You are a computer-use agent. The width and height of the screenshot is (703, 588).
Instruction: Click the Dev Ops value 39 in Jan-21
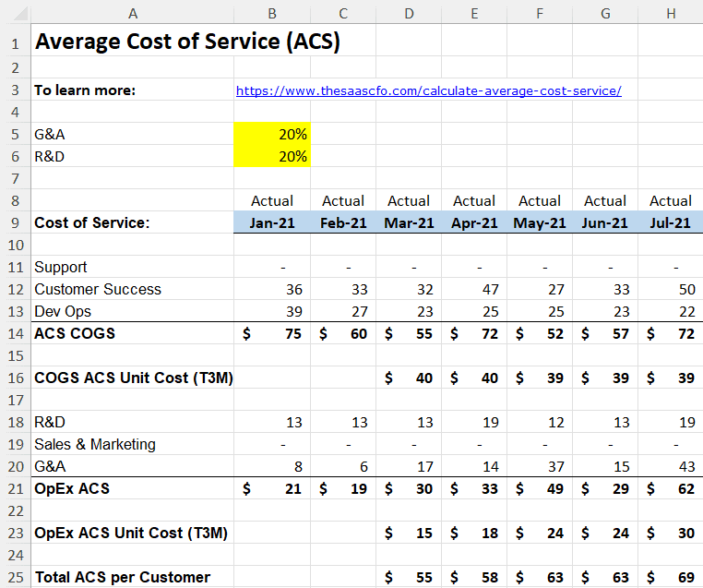point(272,311)
